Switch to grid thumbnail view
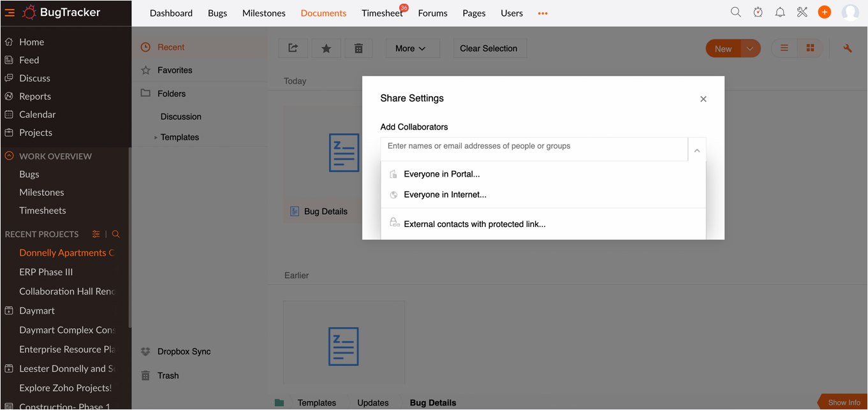Image resolution: width=868 pixels, height=410 pixels. coord(810,48)
